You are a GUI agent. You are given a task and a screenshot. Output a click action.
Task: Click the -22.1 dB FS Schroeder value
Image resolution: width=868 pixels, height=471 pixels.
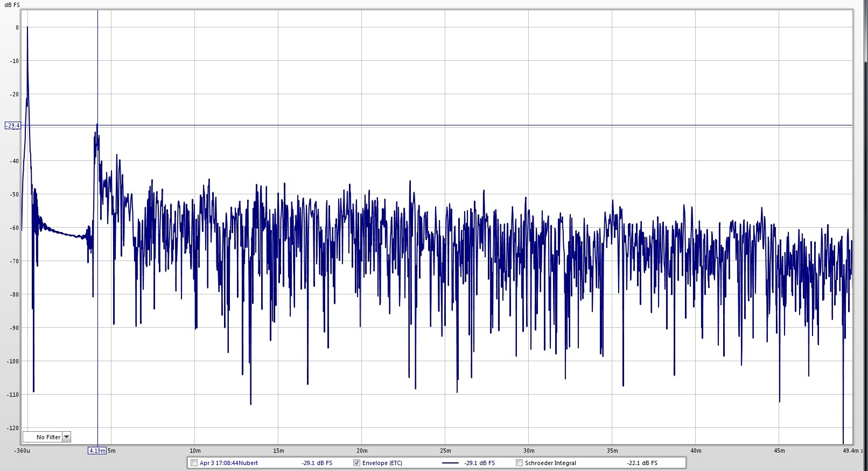[x=642, y=463]
